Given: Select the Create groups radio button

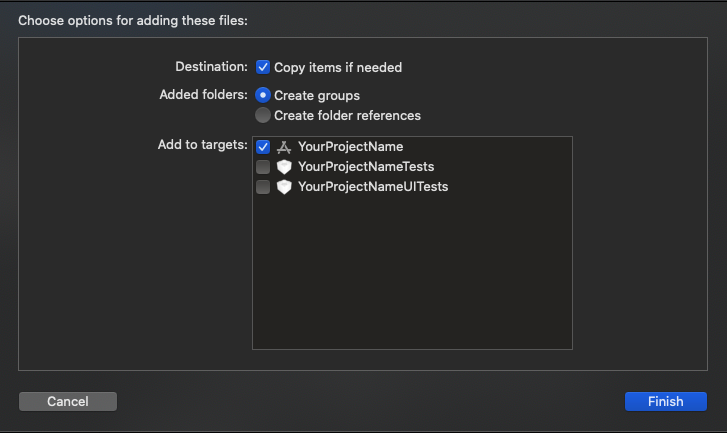Looking at the screenshot, I should point(263,95).
